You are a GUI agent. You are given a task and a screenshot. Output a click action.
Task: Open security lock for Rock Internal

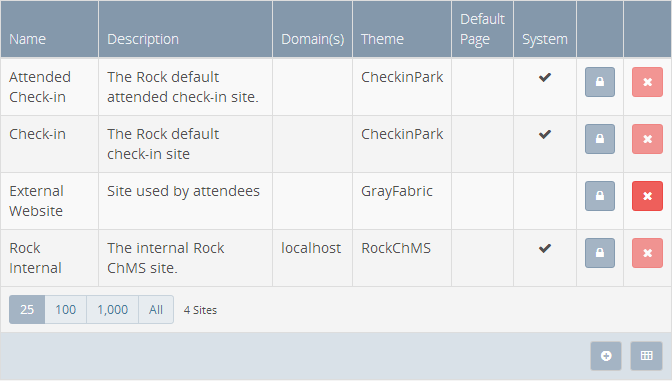[x=600, y=253]
